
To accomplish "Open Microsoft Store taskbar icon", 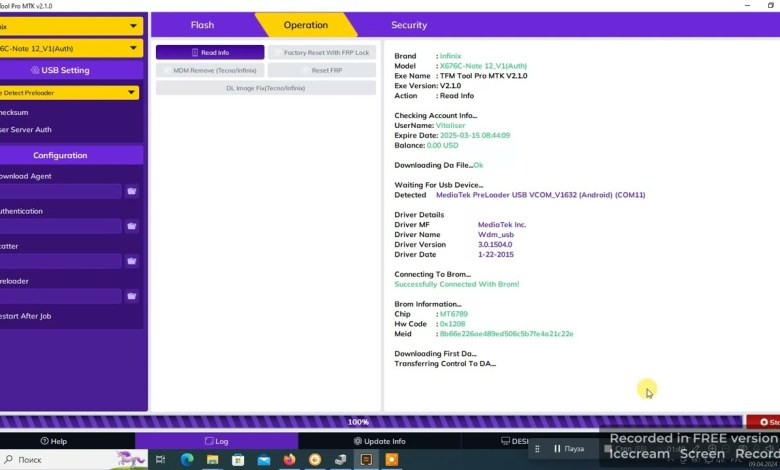I will pyautogui.click(x=238, y=460).
